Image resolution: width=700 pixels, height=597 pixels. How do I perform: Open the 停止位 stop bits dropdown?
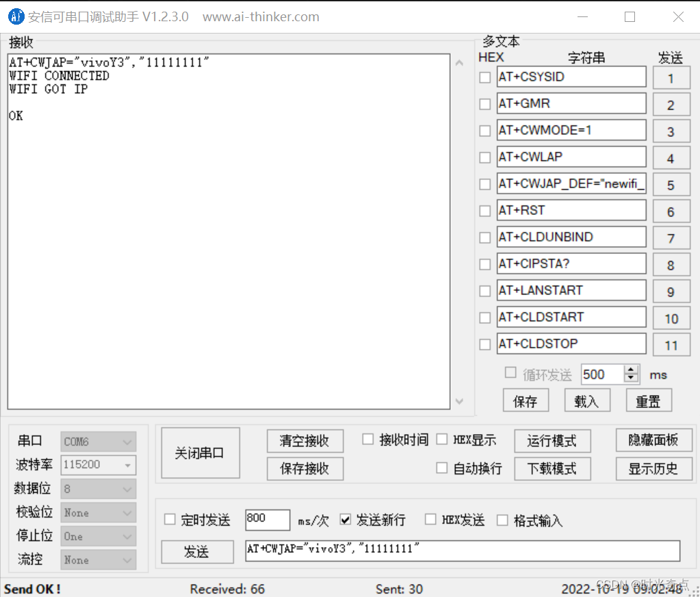tap(99, 536)
